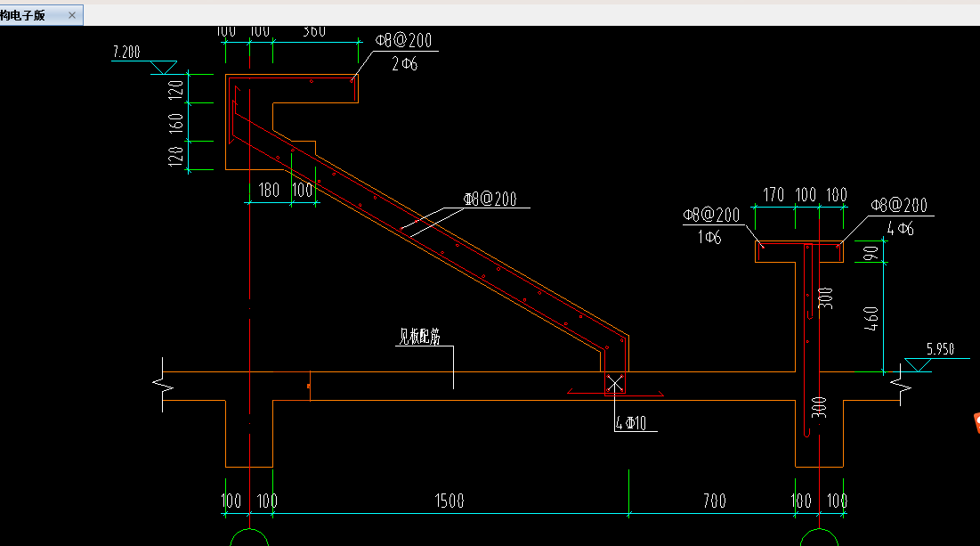980x546 pixels.
Task: Click the 7.200 elevation marker text
Action: pos(126,53)
